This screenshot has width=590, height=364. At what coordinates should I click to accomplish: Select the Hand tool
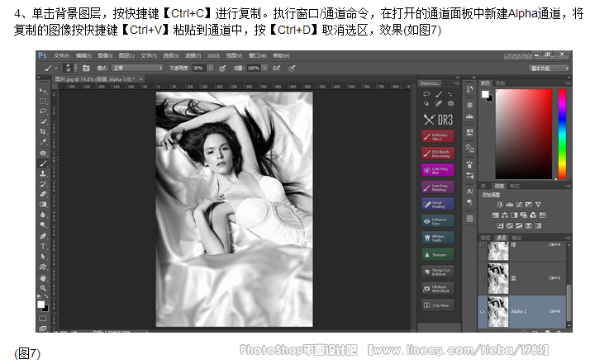(x=43, y=277)
